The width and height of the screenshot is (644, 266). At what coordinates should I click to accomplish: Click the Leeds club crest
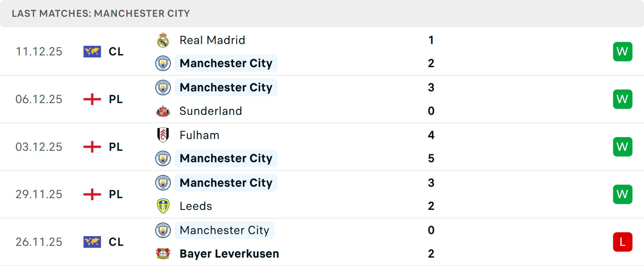pyautogui.click(x=163, y=206)
